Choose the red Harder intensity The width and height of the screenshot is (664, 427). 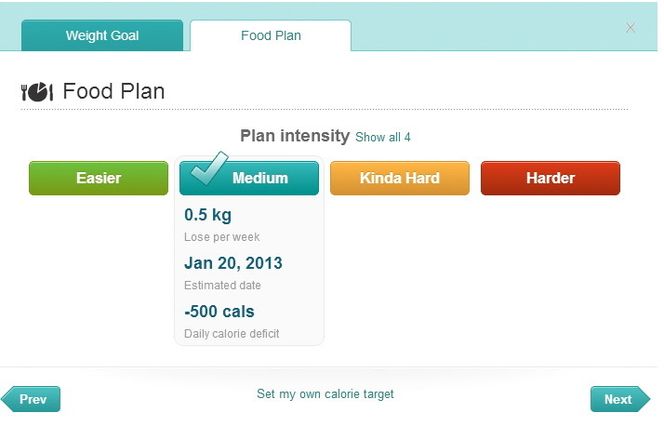[x=550, y=178]
